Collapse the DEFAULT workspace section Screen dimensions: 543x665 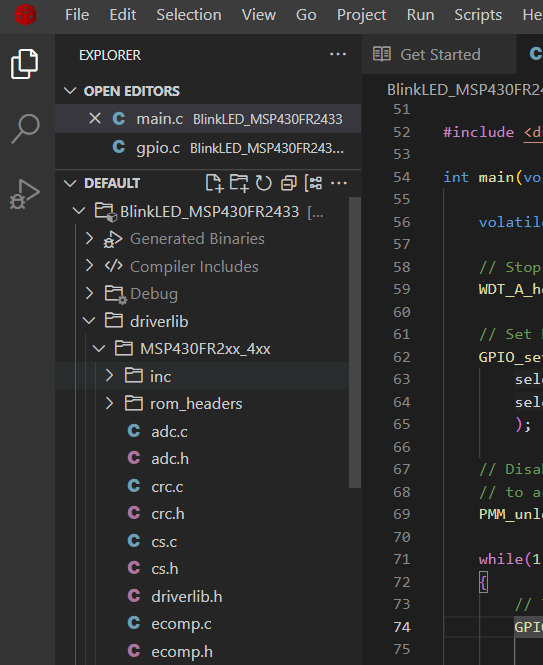(x=70, y=183)
